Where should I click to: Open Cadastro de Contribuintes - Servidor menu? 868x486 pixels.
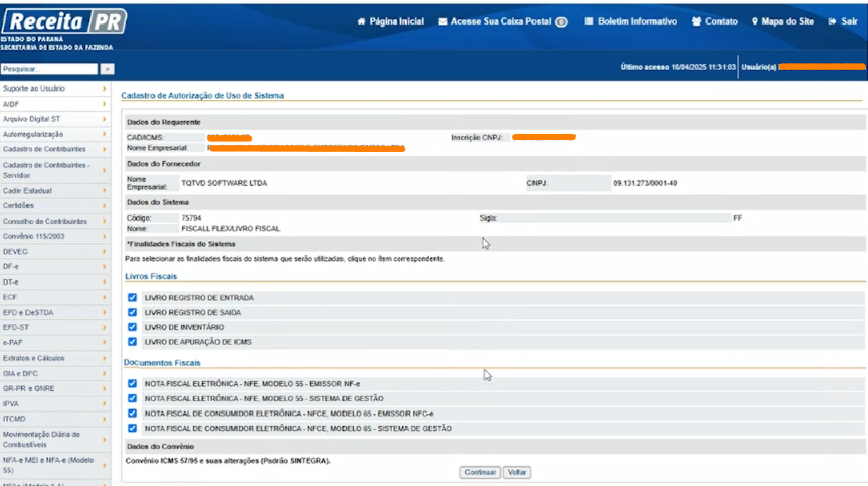coord(56,170)
